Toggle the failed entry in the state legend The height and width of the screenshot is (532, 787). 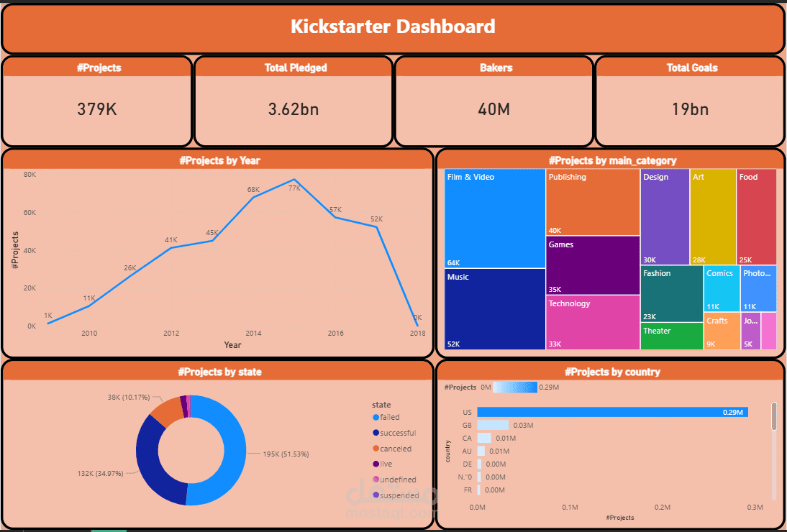(389, 417)
